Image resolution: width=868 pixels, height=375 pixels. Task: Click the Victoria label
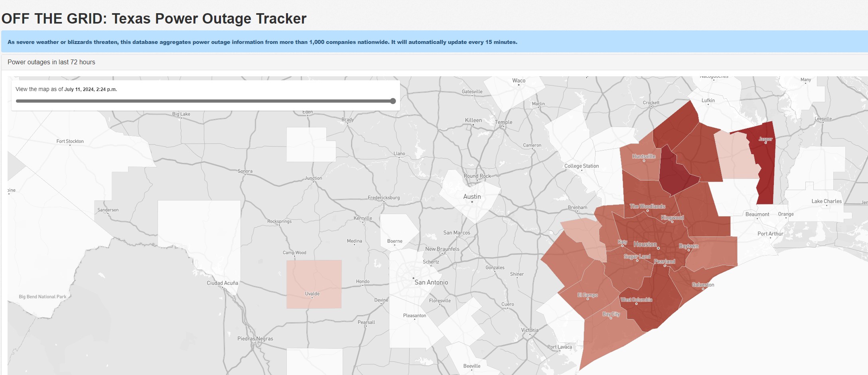click(x=530, y=330)
